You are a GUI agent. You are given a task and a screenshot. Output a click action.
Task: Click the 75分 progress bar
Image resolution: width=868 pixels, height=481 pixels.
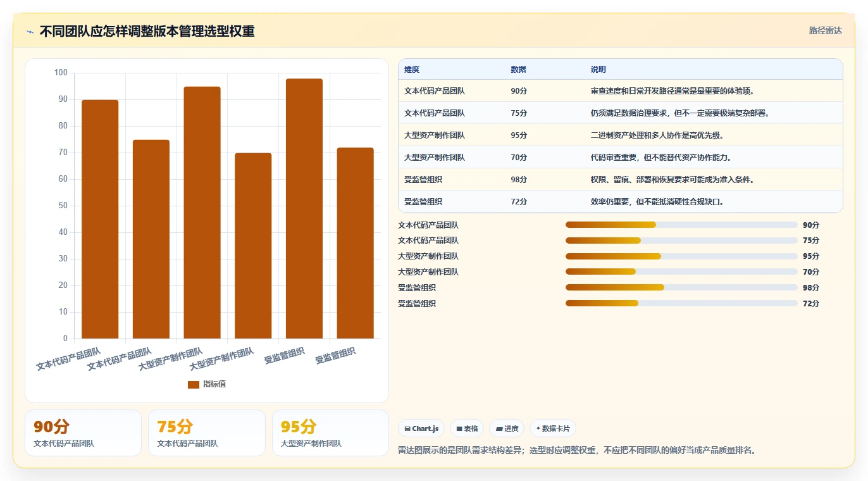(681, 240)
